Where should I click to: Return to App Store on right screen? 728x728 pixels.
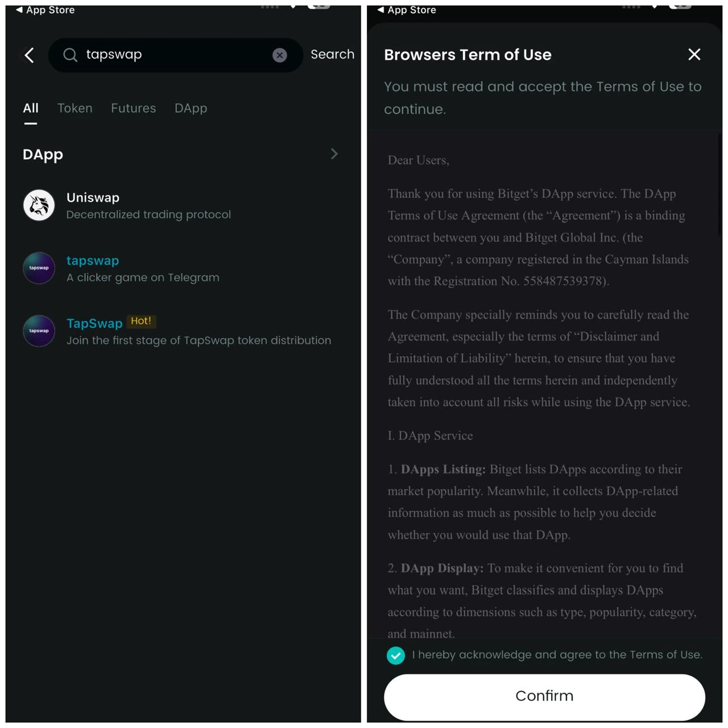407,10
